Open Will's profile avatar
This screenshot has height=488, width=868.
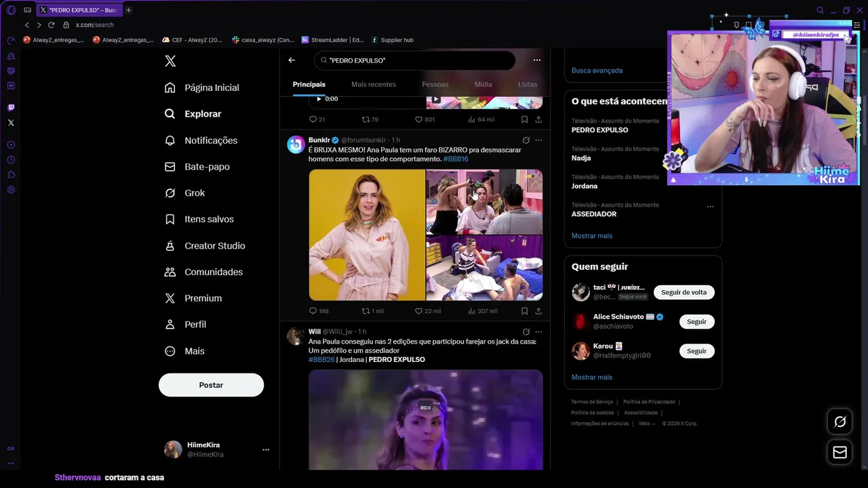click(x=296, y=336)
